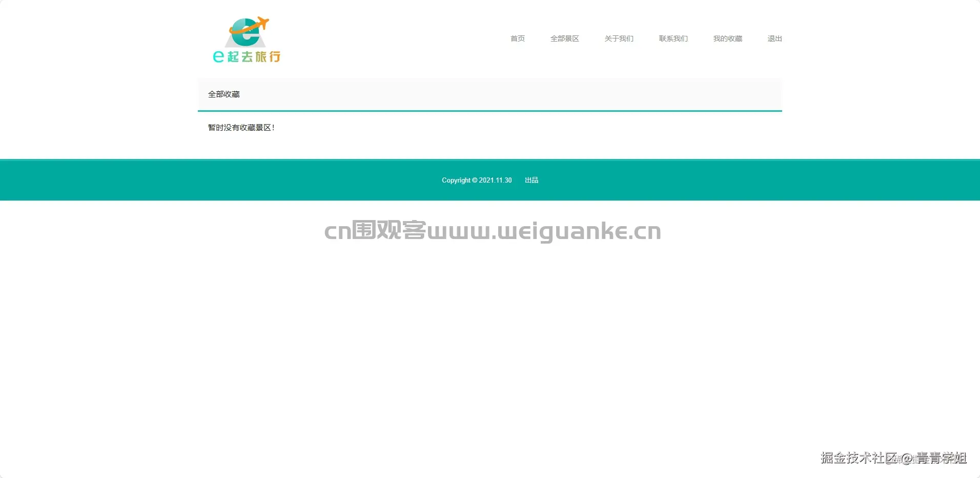The height and width of the screenshot is (478, 980).
Task: Click the 出品 footer text
Action: coord(532,180)
